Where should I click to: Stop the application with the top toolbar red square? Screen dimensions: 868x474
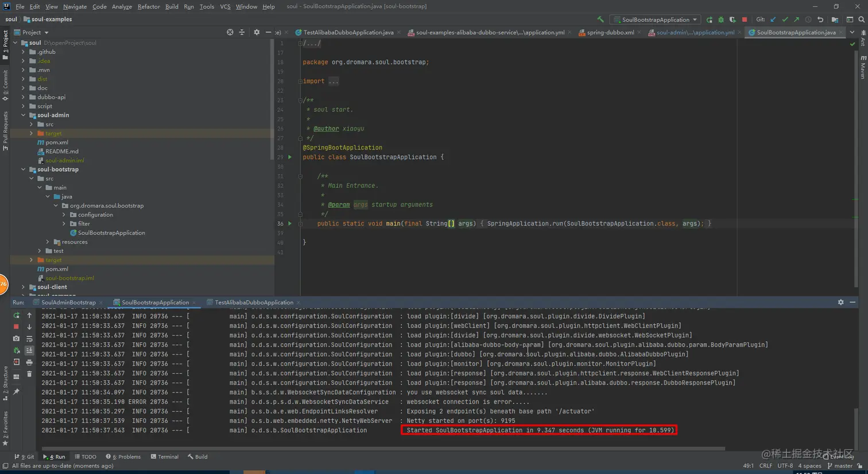(x=745, y=20)
